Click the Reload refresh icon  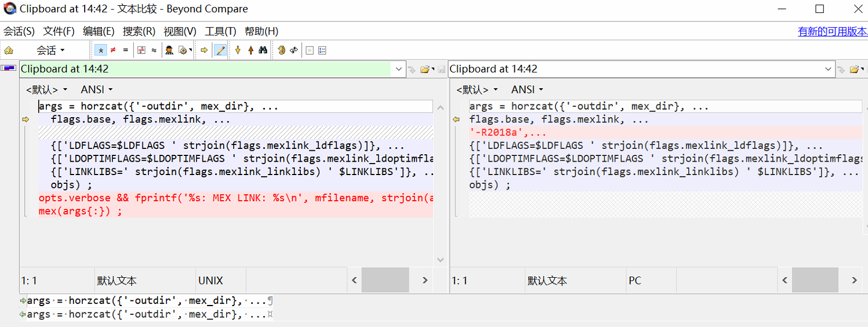(294, 50)
